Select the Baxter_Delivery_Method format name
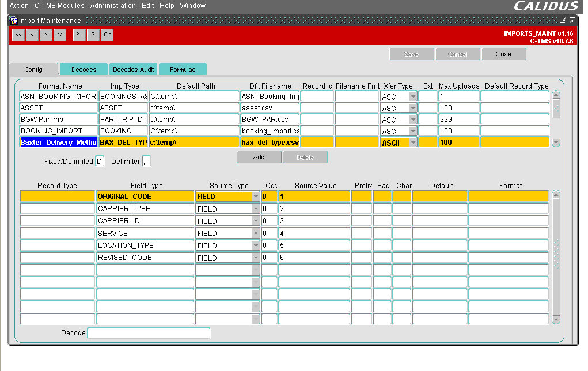 click(x=59, y=143)
